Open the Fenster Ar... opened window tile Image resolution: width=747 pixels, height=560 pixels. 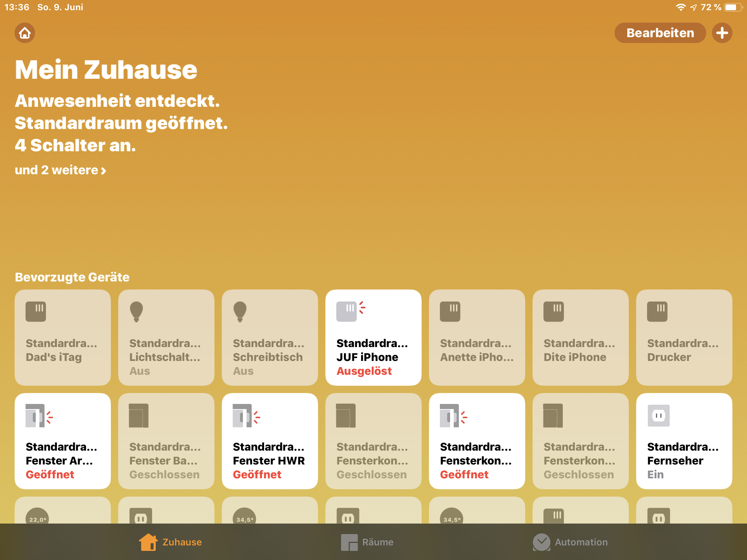click(x=62, y=441)
